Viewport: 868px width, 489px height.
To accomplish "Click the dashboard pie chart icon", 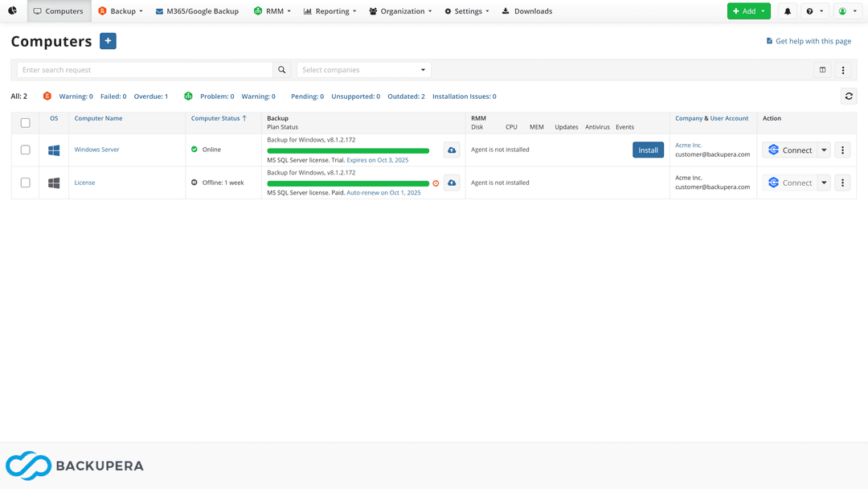I will click(13, 11).
